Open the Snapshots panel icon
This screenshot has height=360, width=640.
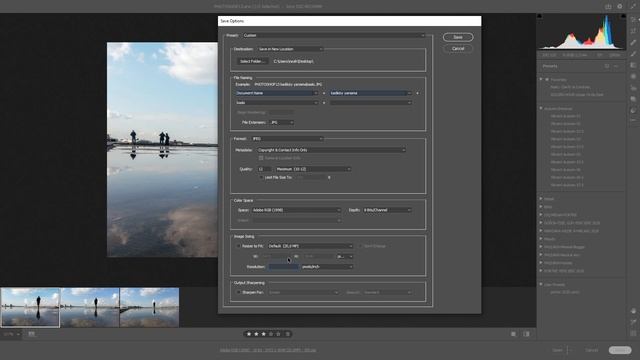click(x=633, y=99)
